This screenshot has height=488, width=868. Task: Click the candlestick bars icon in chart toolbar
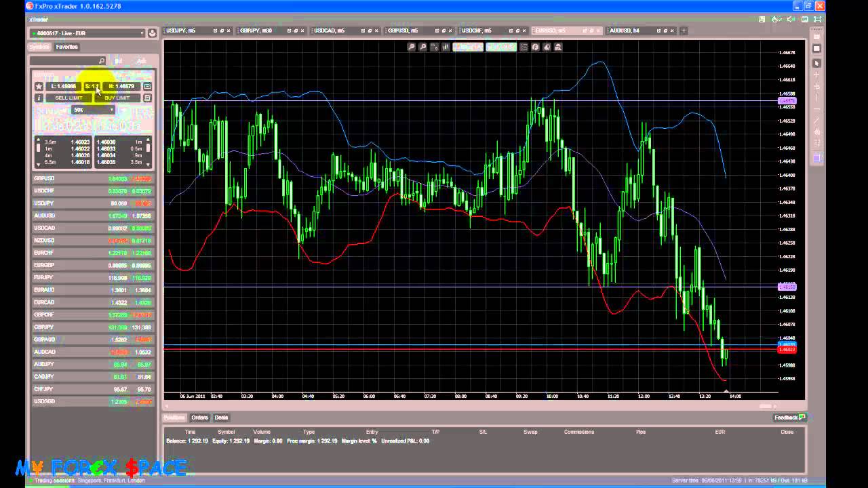click(x=446, y=47)
